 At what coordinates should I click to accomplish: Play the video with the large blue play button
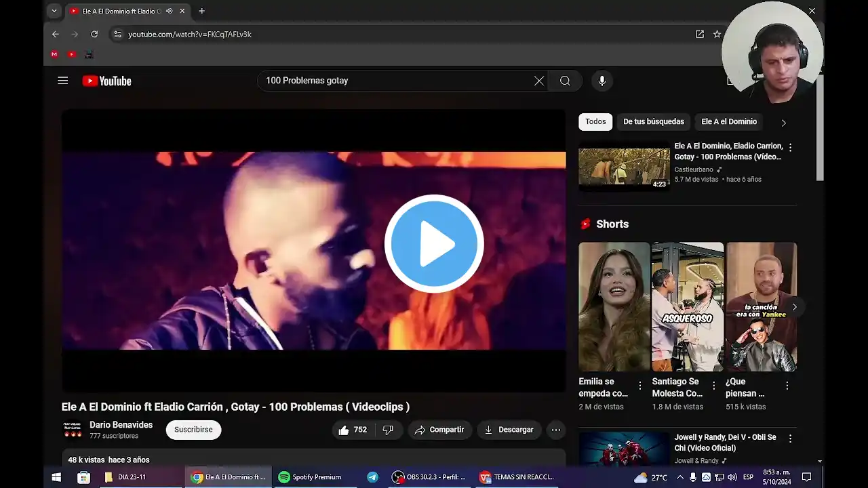(434, 244)
